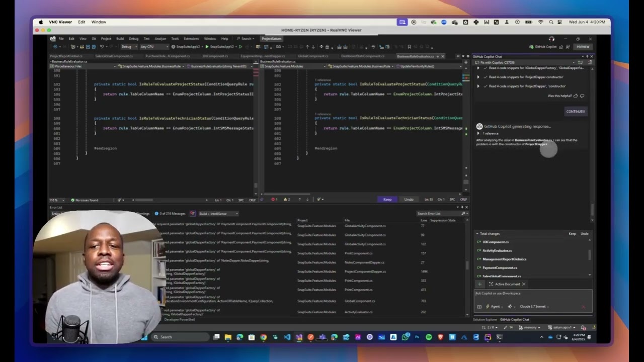Screen dimensions: 644x362
Task: Switch to the SalesGlobalComponent.cs tab
Action: click(x=114, y=56)
